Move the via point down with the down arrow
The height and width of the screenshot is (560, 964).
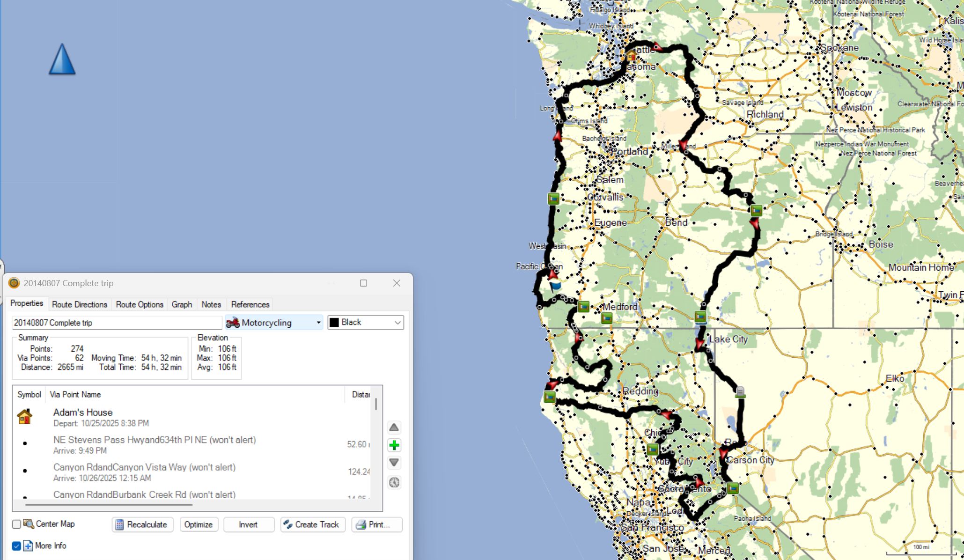click(394, 463)
